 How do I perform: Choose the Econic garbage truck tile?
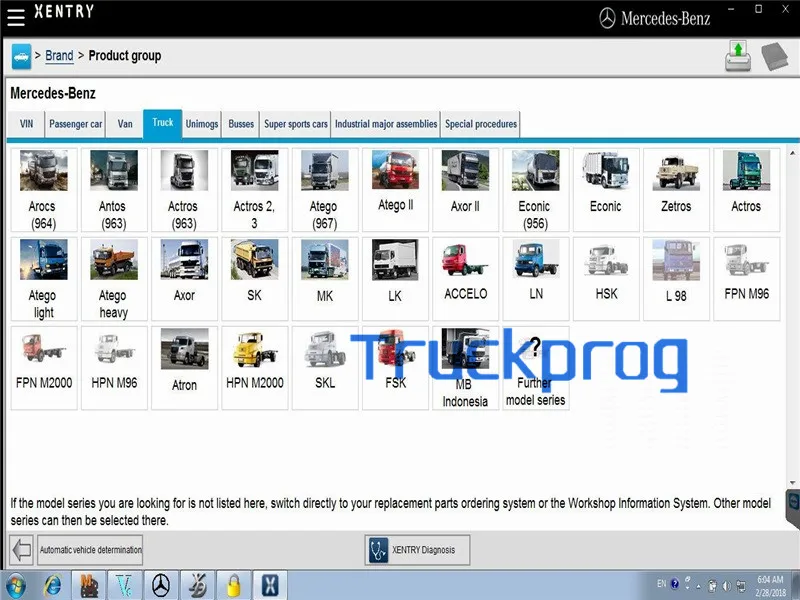click(606, 190)
